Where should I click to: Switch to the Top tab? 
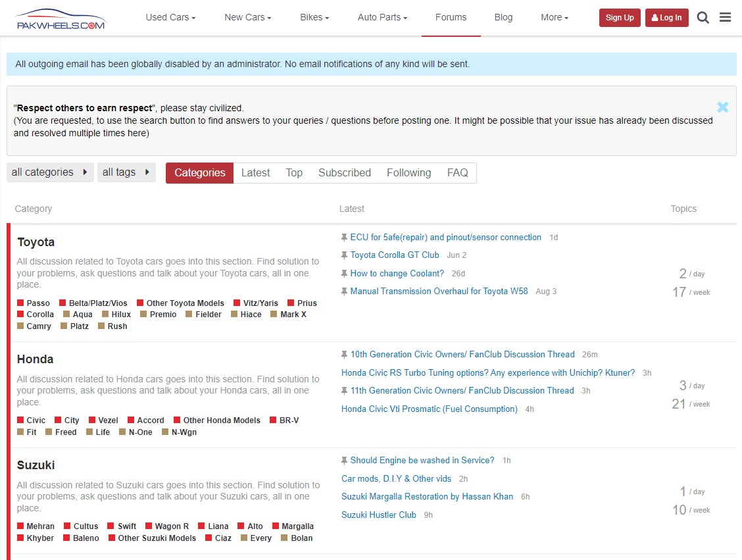(x=294, y=173)
